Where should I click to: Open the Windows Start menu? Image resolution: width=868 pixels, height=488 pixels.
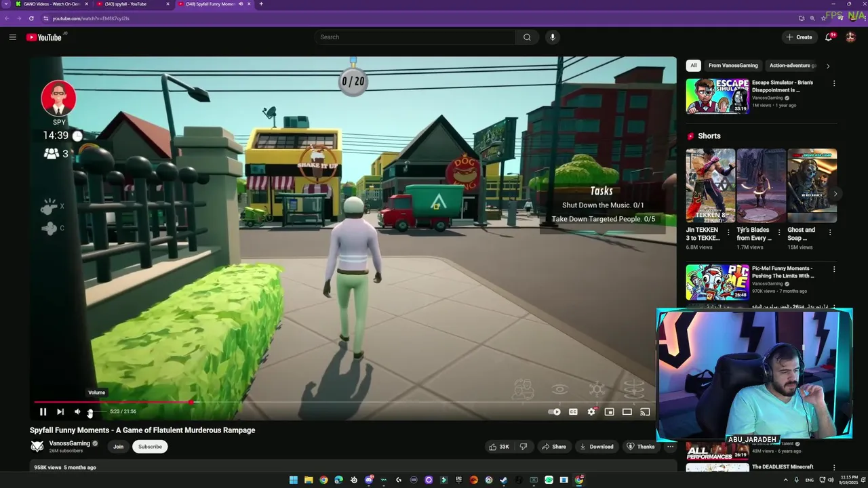click(294, 480)
